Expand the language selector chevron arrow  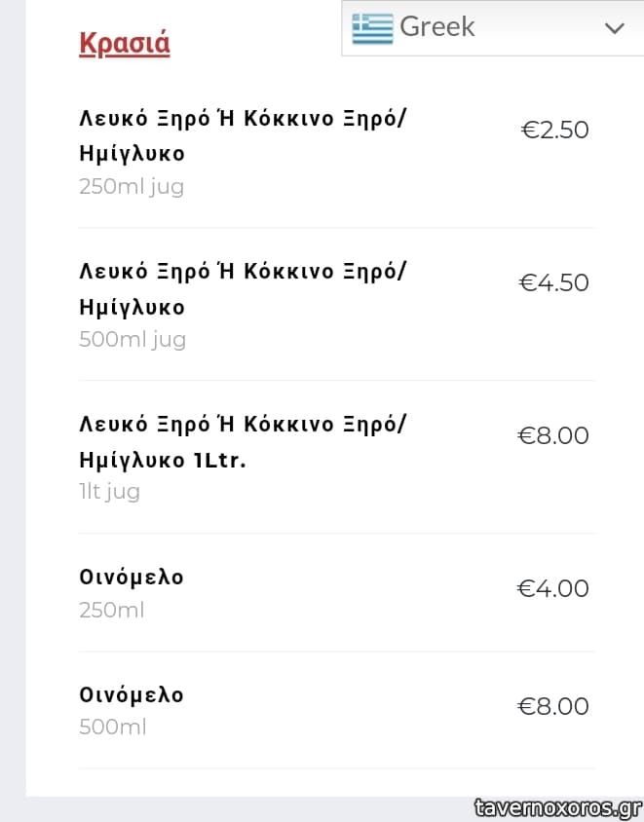614,28
